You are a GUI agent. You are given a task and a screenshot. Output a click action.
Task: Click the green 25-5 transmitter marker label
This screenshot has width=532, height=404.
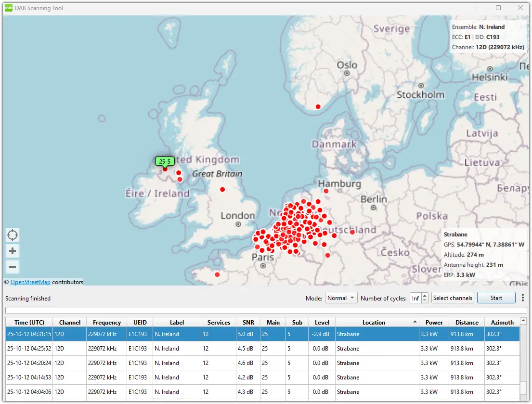pos(165,161)
